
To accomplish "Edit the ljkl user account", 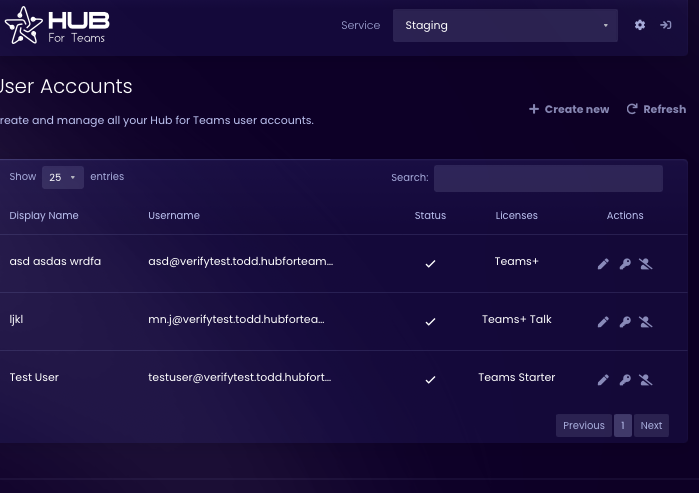I will tap(603, 322).
